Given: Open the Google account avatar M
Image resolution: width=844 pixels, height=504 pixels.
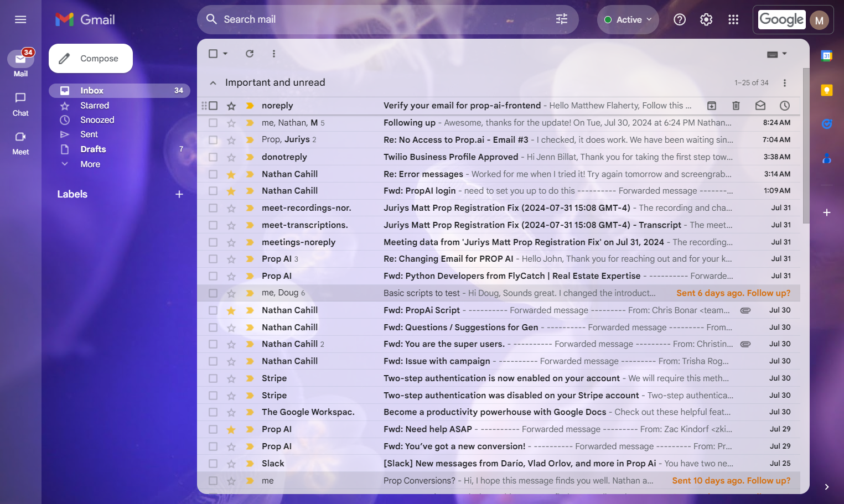Looking at the screenshot, I should pyautogui.click(x=819, y=20).
